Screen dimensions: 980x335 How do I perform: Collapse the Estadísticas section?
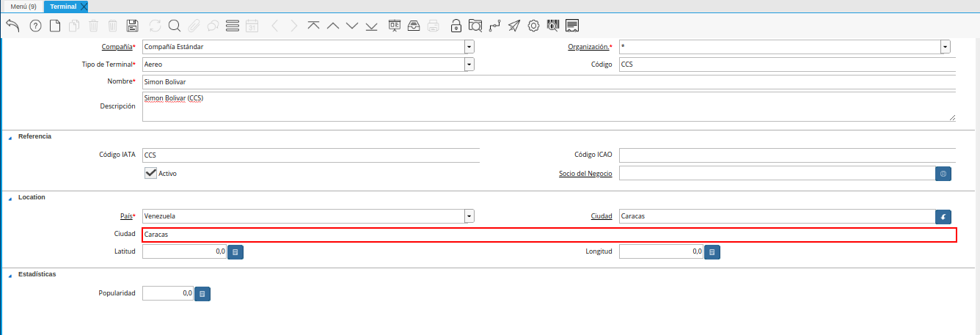(10, 275)
